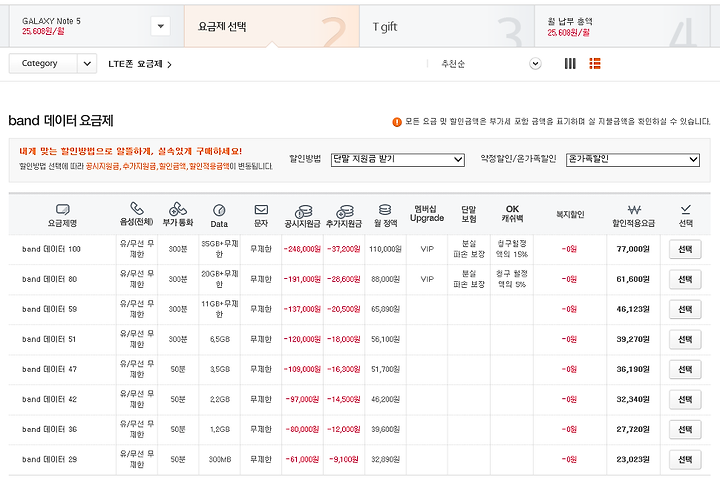Click the 110,000원 monthly fee

[x=385, y=249]
